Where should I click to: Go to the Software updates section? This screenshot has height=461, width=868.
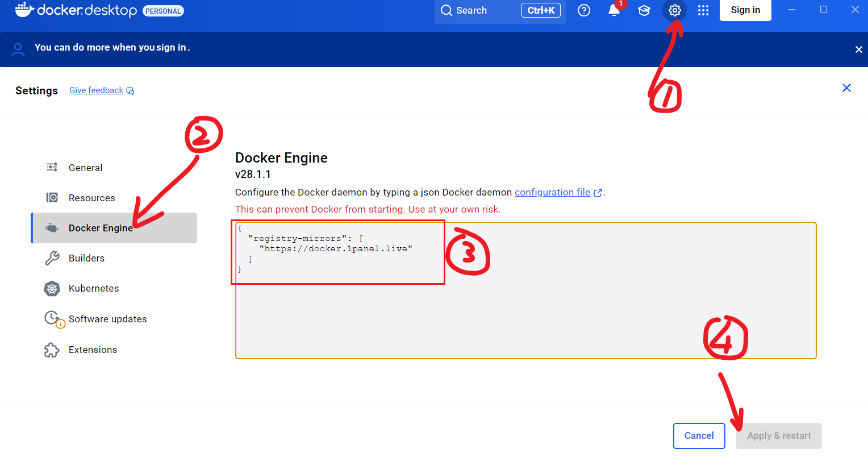click(107, 319)
